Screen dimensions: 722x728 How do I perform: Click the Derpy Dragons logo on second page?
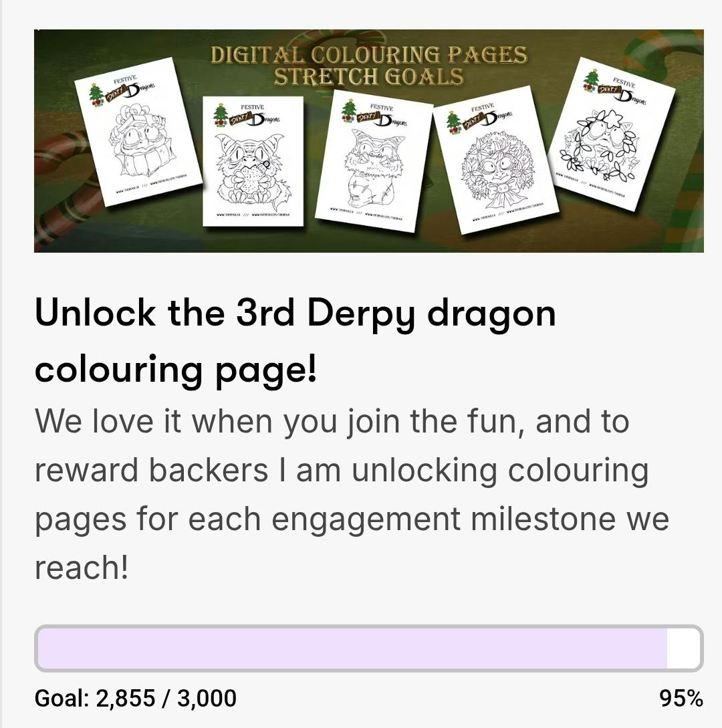pos(255,119)
